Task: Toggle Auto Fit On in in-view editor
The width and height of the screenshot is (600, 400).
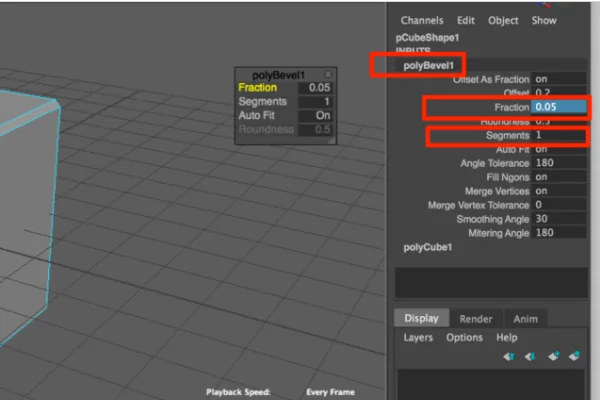Action: coord(315,115)
